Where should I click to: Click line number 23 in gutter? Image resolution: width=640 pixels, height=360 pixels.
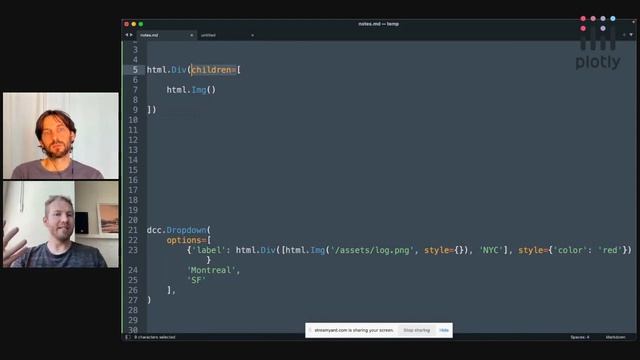click(x=133, y=250)
